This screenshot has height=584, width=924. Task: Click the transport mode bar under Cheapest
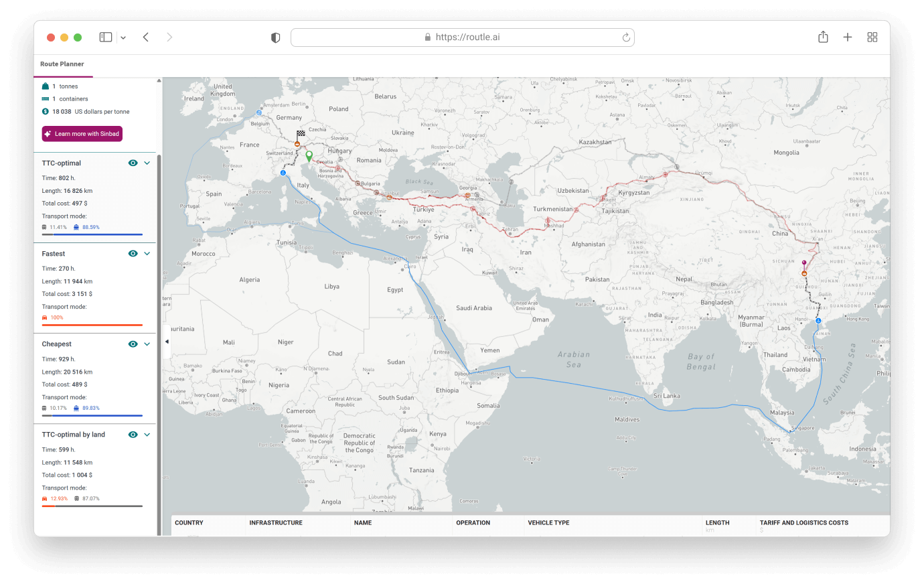[92, 415]
